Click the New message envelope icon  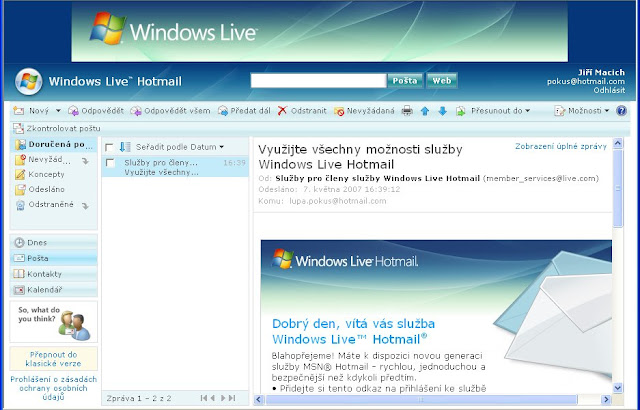click(19, 111)
